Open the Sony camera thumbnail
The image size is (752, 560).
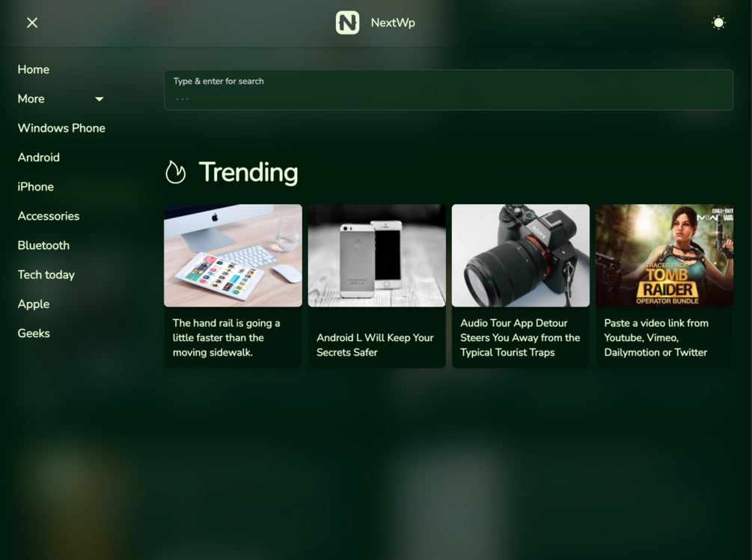[x=521, y=256]
